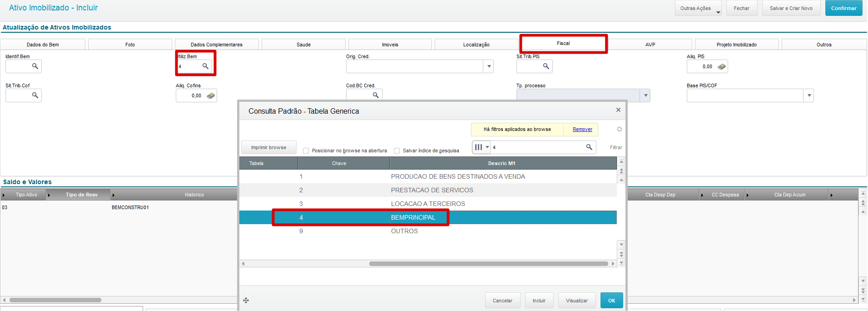868x311 pixels.
Task: Switch to Saude tab
Action: [303, 45]
